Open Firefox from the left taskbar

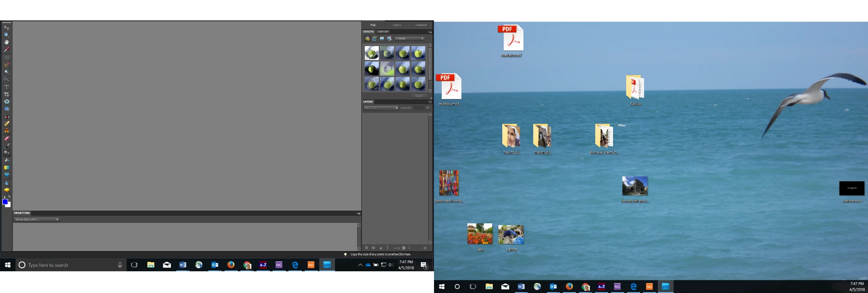231,265
